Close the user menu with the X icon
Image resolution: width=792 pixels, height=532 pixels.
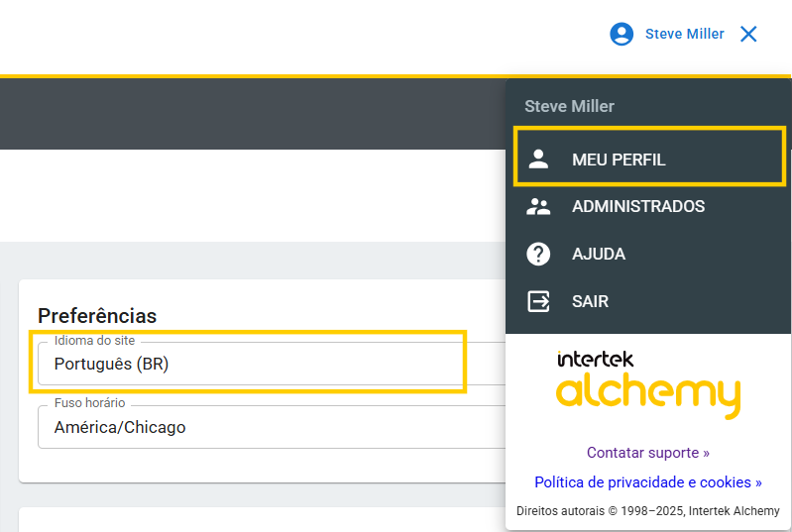tap(748, 34)
